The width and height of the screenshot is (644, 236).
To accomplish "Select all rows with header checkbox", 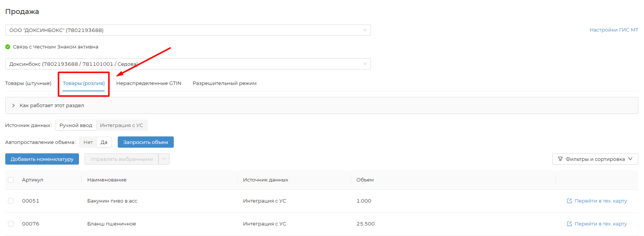I will 11,180.
